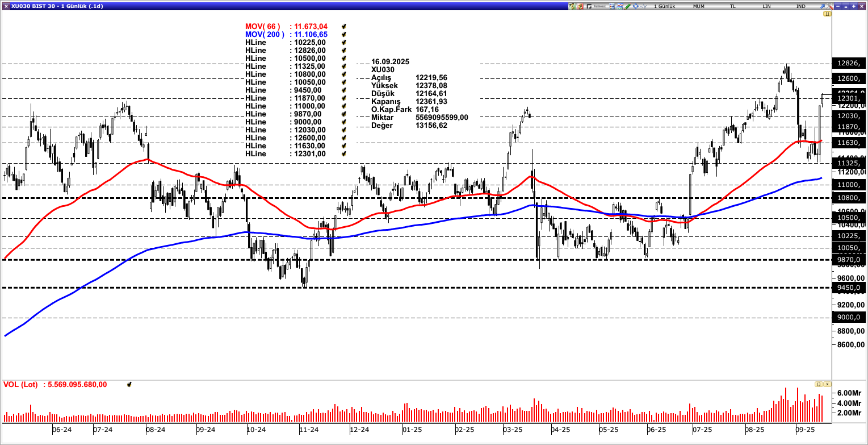Screen dimensions: 868x445
Task: Click the Yüksek value 12378,08
Action: pos(431,86)
